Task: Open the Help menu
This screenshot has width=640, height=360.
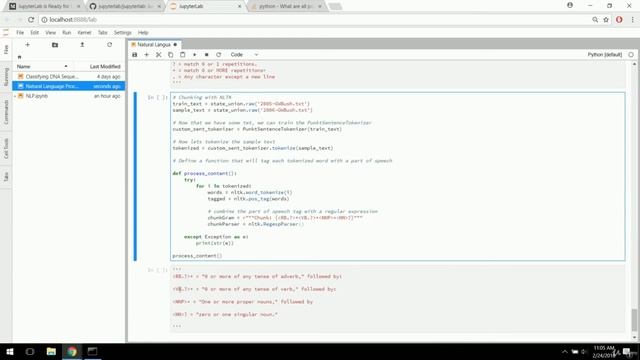Action: pyautogui.click(x=143, y=33)
